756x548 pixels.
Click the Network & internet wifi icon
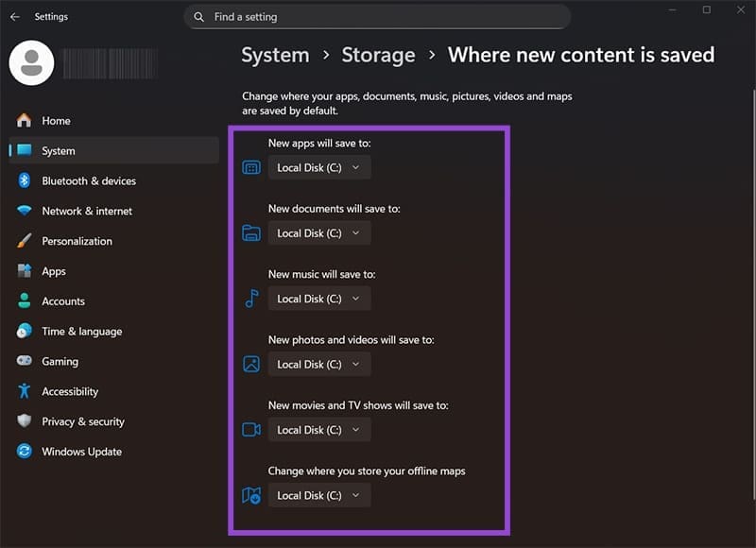click(x=25, y=212)
